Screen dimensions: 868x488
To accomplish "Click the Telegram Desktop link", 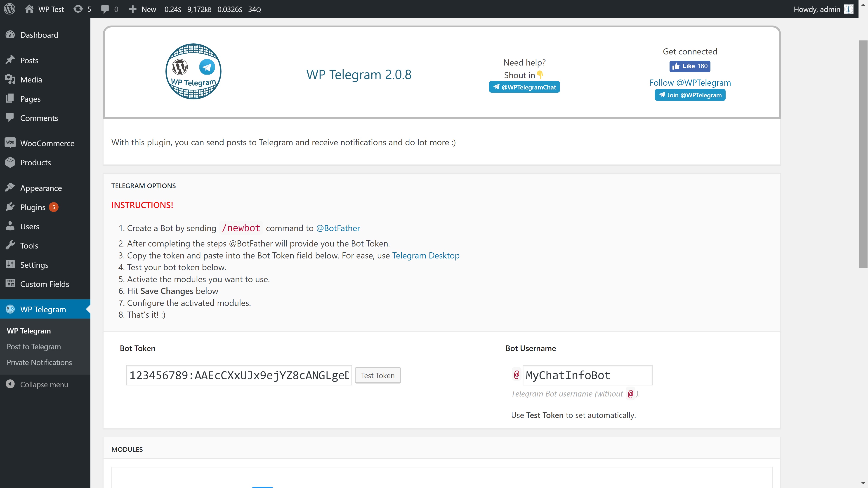I will point(426,255).
